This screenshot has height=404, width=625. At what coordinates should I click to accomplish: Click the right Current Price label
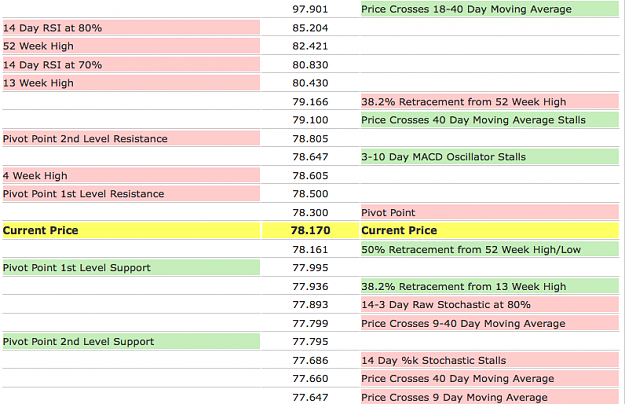tap(399, 230)
